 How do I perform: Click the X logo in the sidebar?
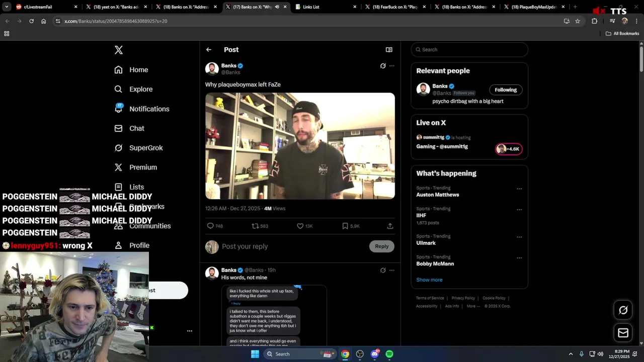(119, 50)
